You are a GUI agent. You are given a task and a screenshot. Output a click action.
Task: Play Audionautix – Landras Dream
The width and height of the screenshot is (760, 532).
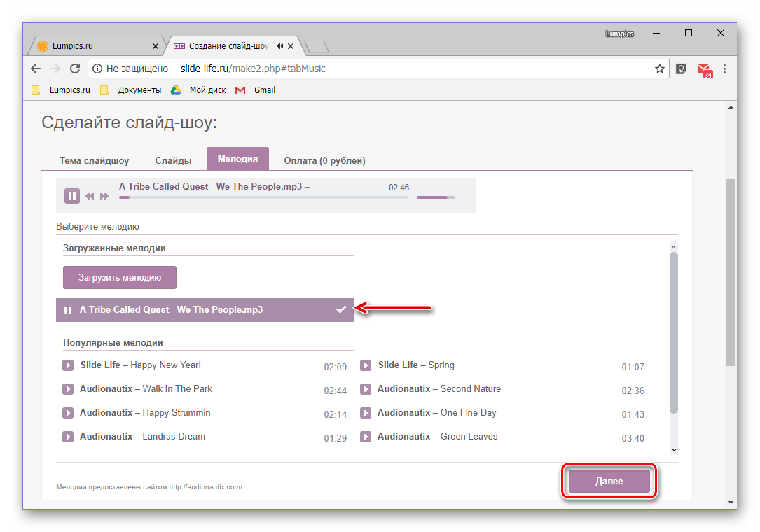68,437
